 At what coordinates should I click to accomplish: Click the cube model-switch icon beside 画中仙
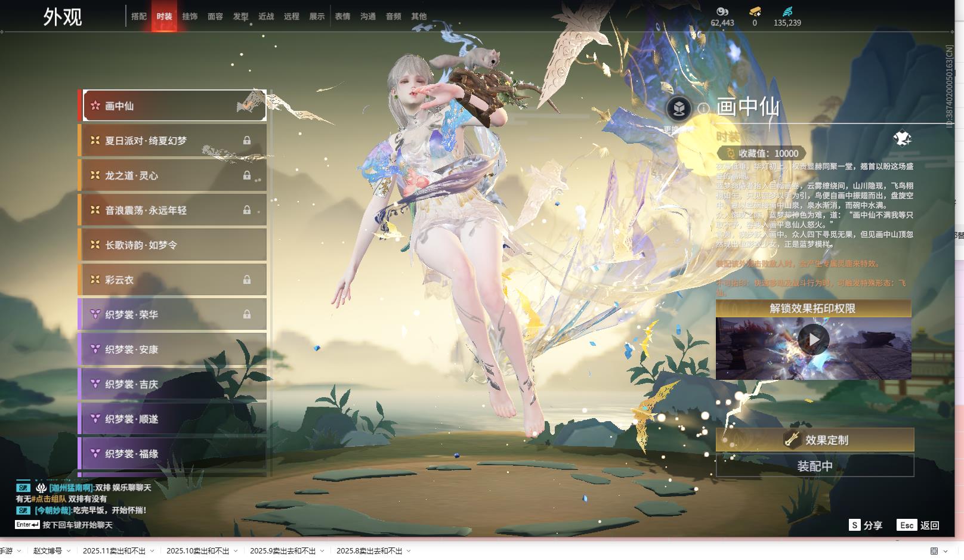point(679,109)
